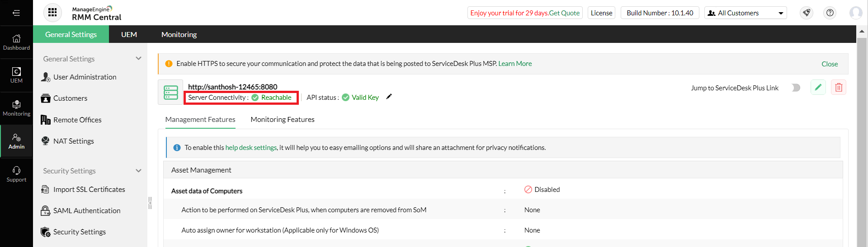
Task: Open the Support headset icon
Action: click(x=16, y=174)
